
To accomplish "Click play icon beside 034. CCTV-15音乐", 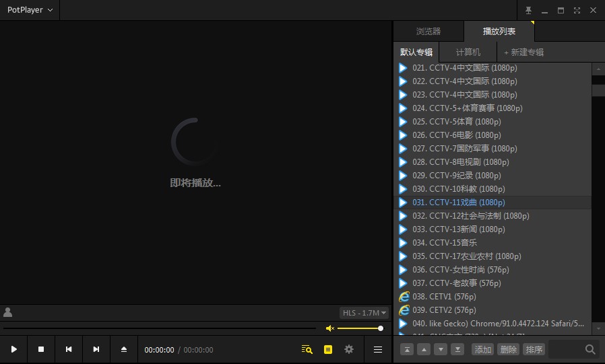I will tap(403, 243).
